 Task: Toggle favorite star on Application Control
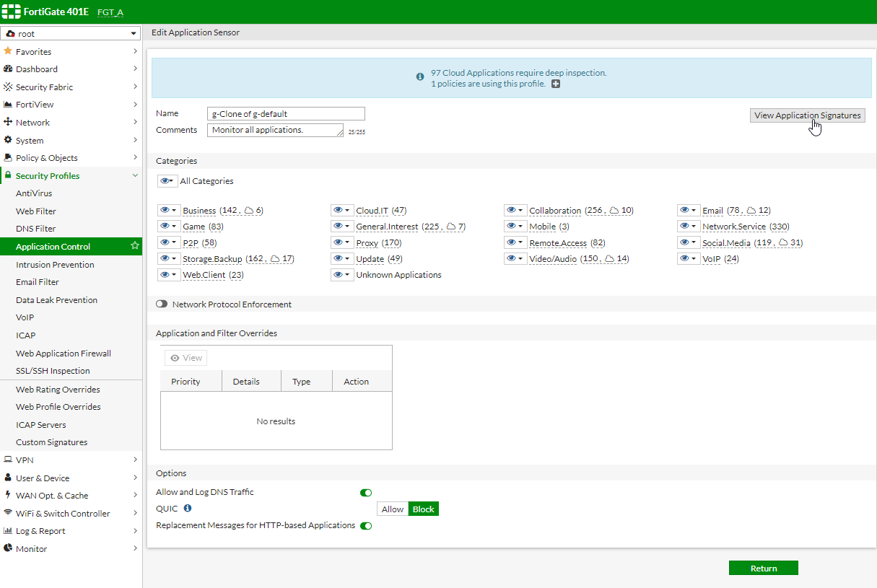coord(134,246)
